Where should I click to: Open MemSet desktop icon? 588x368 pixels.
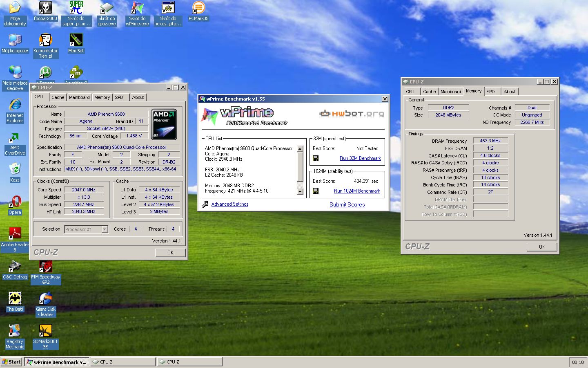pyautogui.click(x=76, y=43)
